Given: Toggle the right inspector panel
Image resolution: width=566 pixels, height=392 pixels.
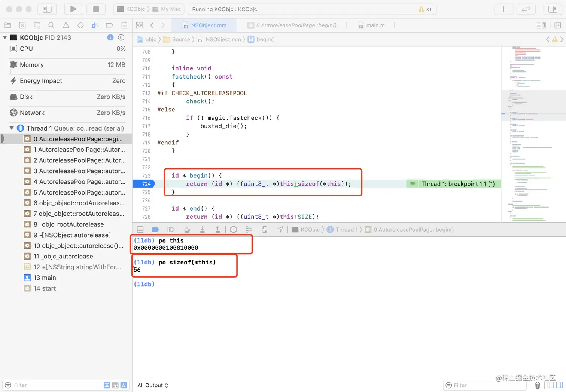Looking at the screenshot, I should tap(553, 9).
